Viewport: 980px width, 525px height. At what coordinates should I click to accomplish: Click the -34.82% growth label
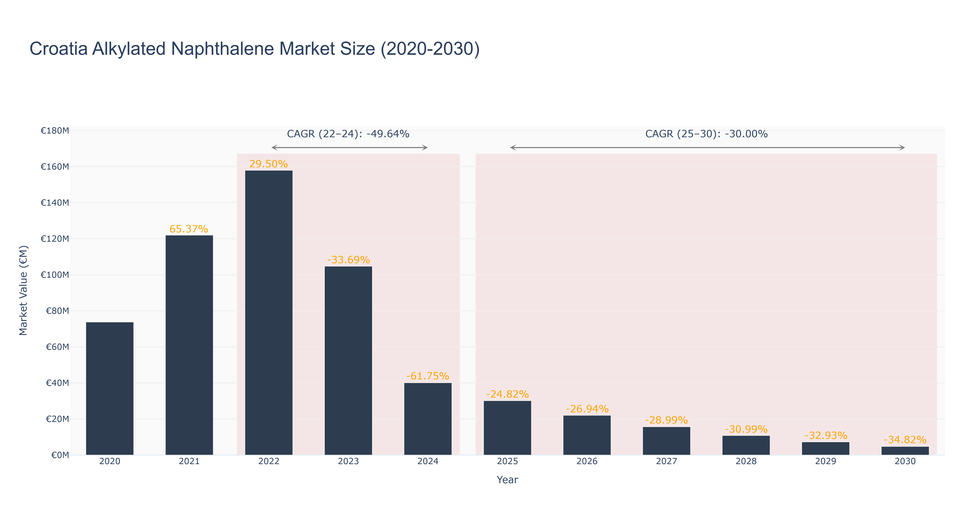tap(905, 440)
